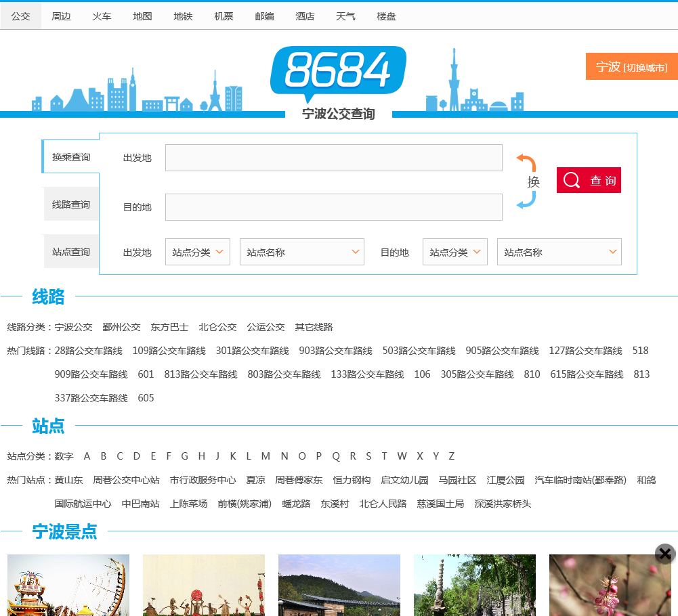678x616 pixels.
Task: Open 301路公交车路线 link
Action: click(x=253, y=351)
